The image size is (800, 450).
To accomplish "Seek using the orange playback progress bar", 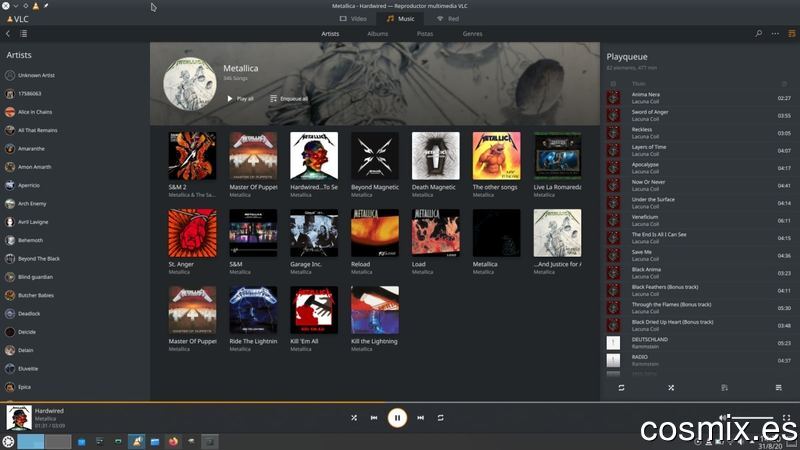I will tap(400, 403).
